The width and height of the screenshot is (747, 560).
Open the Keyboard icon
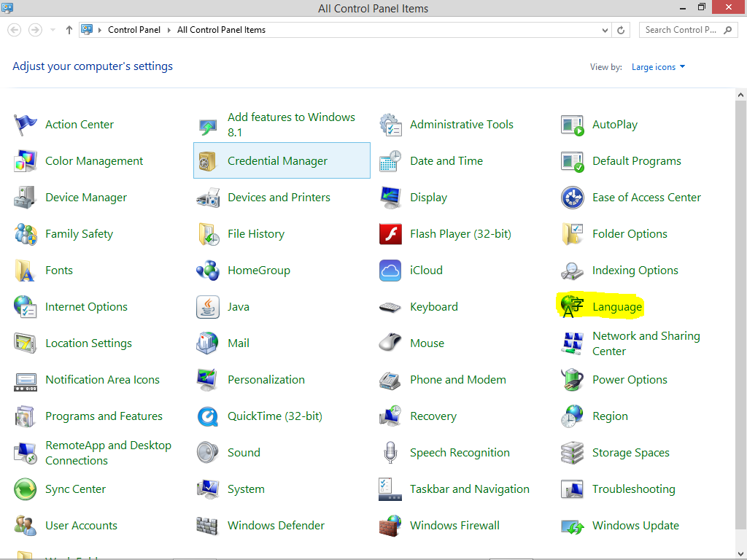390,307
